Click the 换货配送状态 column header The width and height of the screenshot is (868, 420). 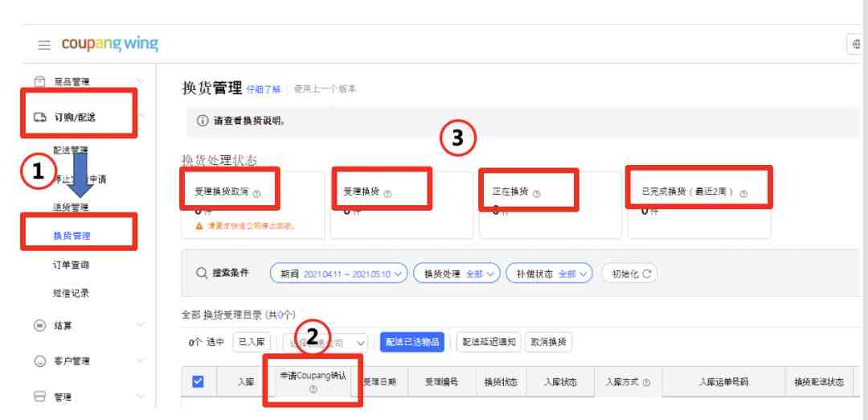coord(819,382)
